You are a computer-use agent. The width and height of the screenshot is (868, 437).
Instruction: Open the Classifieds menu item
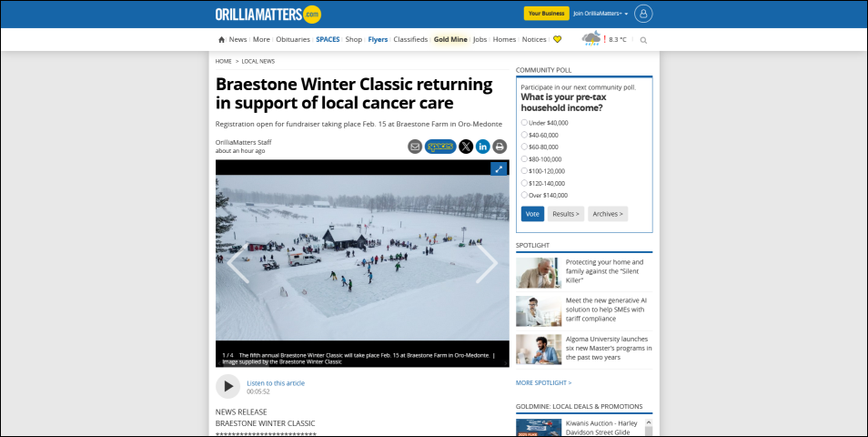410,40
